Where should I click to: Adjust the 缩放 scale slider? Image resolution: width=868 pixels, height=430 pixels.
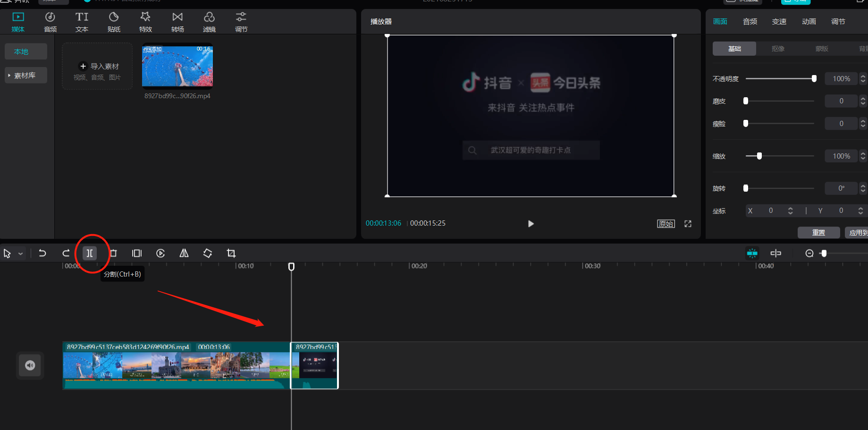[x=780, y=156]
